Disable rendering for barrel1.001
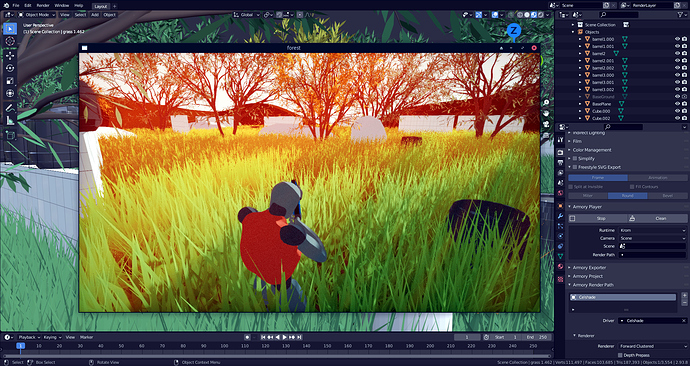690x366 pixels. (x=684, y=46)
